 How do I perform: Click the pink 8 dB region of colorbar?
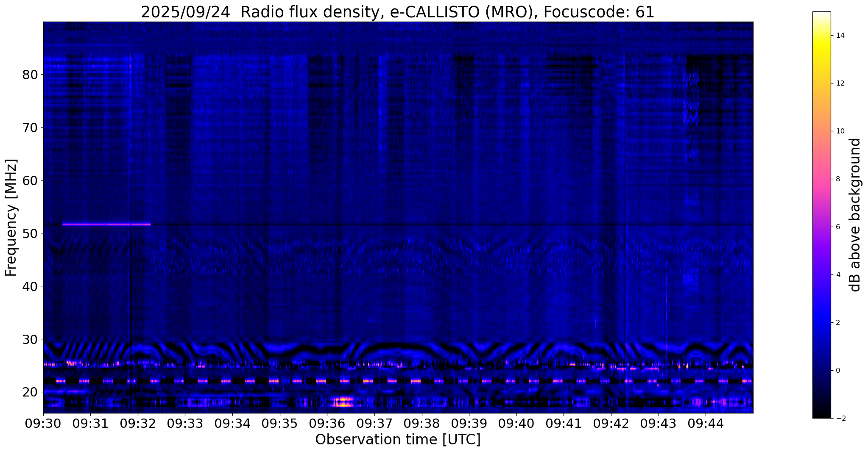pos(821,179)
